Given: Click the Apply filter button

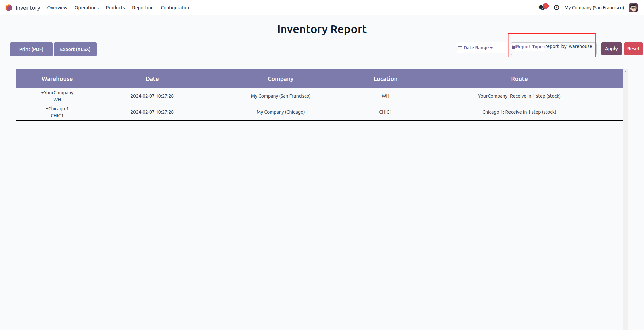Looking at the screenshot, I should (x=611, y=49).
